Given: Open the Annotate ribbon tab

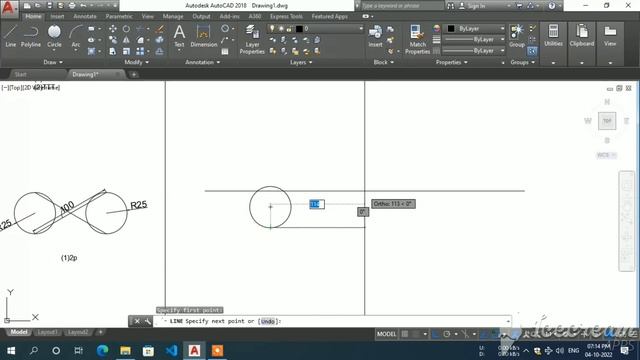Looking at the screenshot, I should coord(84,16).
